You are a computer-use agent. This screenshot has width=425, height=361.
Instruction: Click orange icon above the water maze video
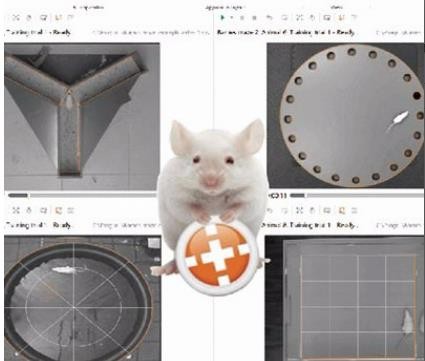pos(58,210)
